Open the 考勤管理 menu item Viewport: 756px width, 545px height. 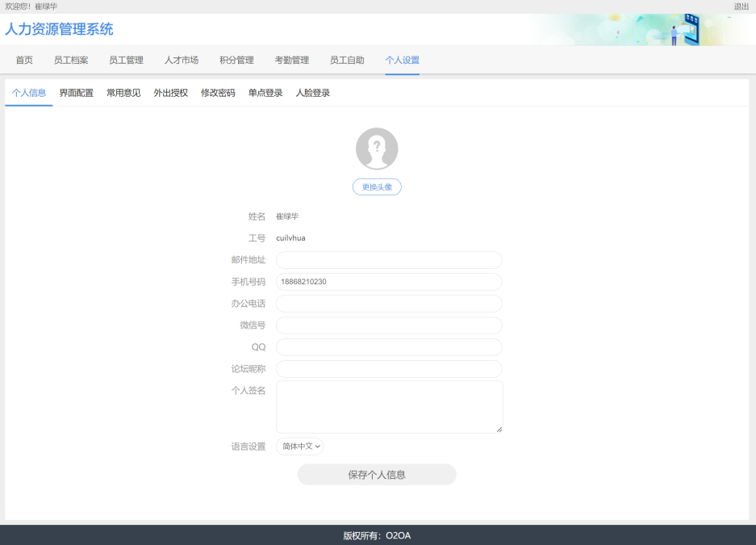pos(291,60)
